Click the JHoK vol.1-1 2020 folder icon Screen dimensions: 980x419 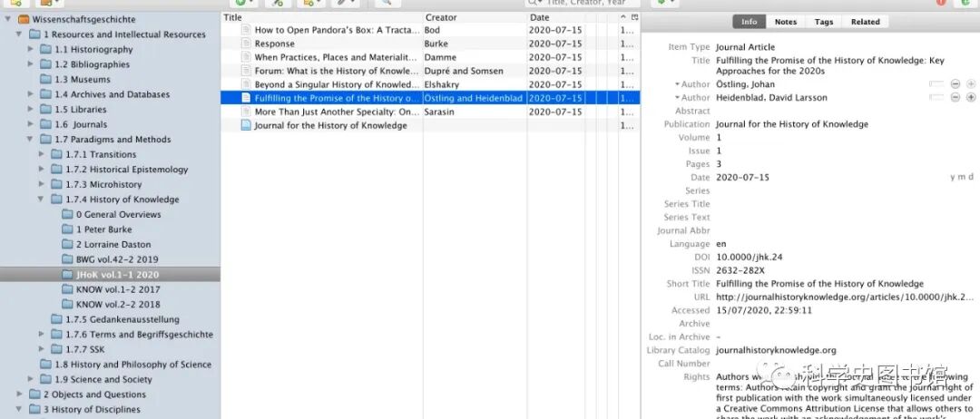(67, 274)
